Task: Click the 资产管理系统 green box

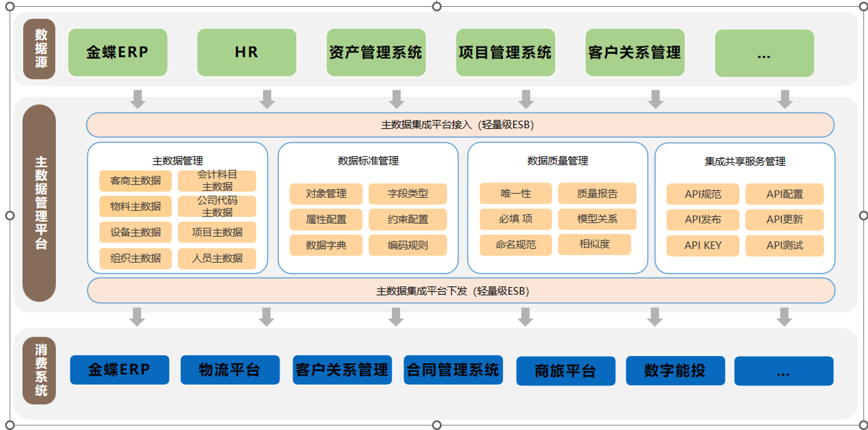Action: (x=376, y=53)
